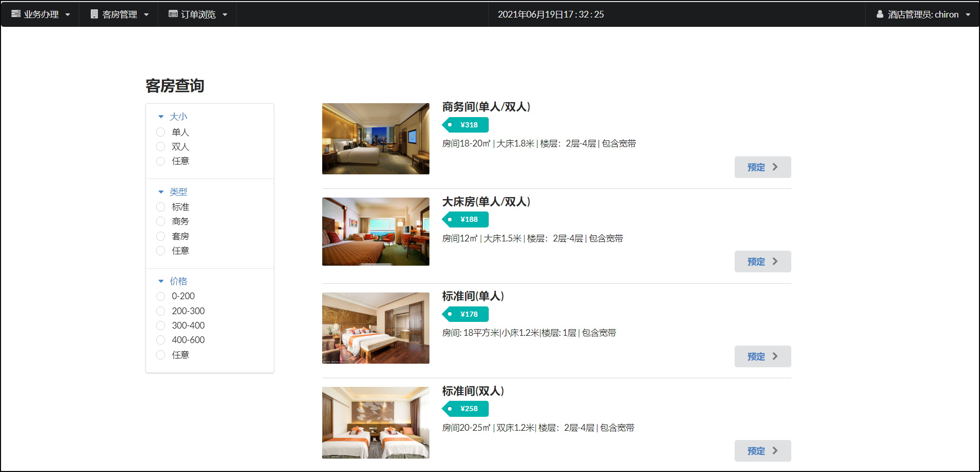Image resolution: width=980 pixels, height=472 pixels.
Task: Choose the 200-300 price range
Action: 161,311
